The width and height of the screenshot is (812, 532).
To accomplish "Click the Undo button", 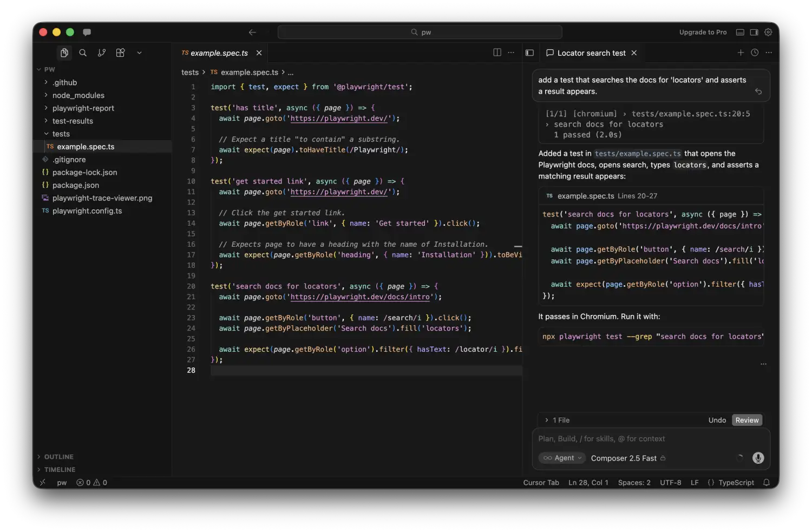I will coord(717,420).
